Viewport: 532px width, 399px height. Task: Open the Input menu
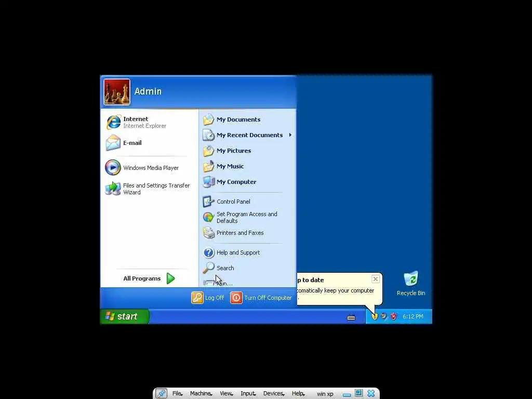point(248,394)
